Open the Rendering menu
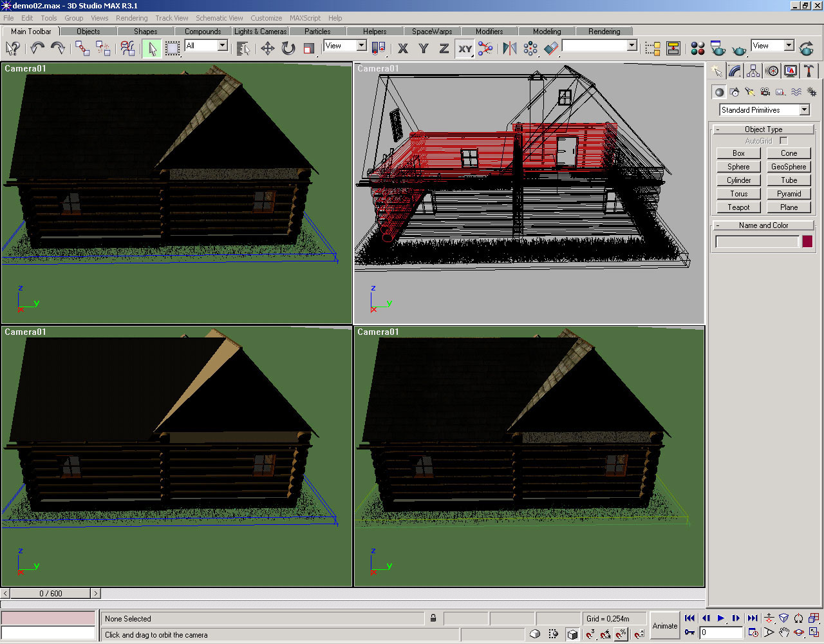 click(131, 18)
